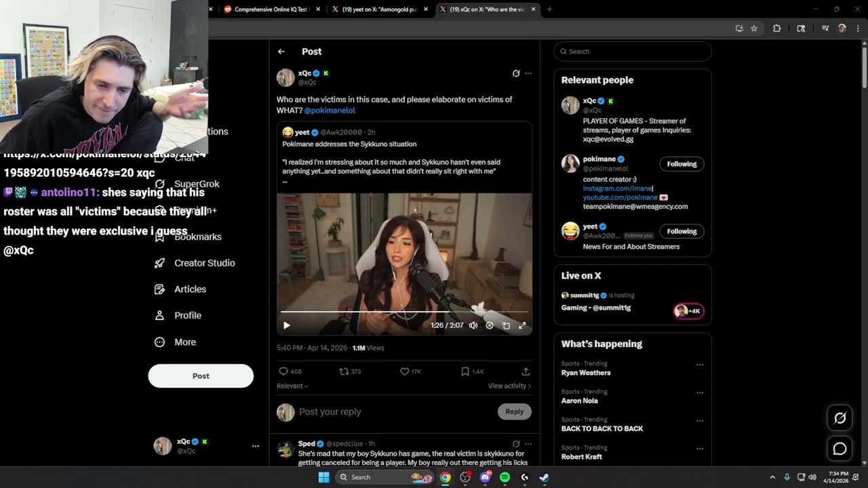The height and width of the screenshot is (488, 868).
Task: Open options for Robert Kraft trend
Action: 700,449
